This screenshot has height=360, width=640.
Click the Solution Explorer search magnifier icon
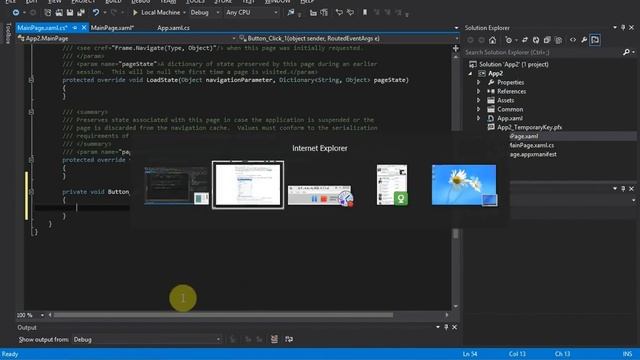(x=626, y=52)
